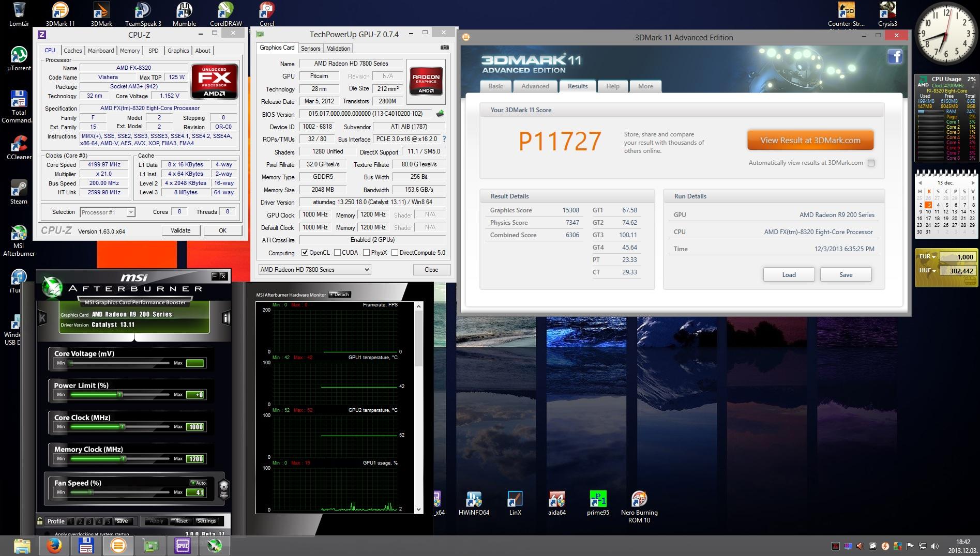980x556 pixels.
Task: Open the 3DMark 11 desktop shortcut
Action: coord(61,14)
